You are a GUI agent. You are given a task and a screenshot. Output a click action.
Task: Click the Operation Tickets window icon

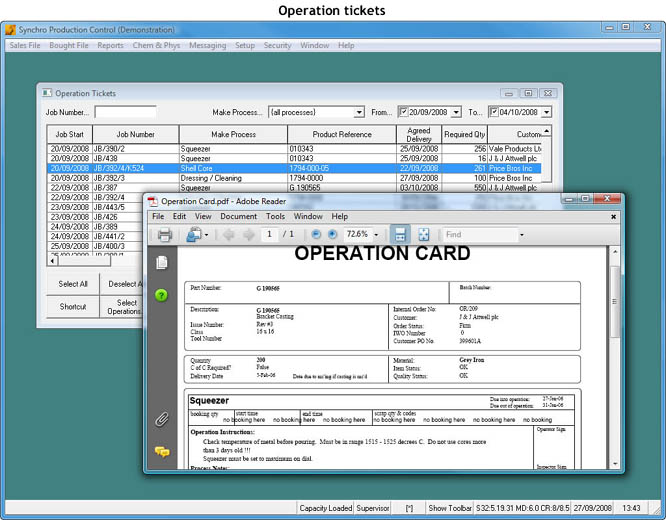(x=47, y=93)
